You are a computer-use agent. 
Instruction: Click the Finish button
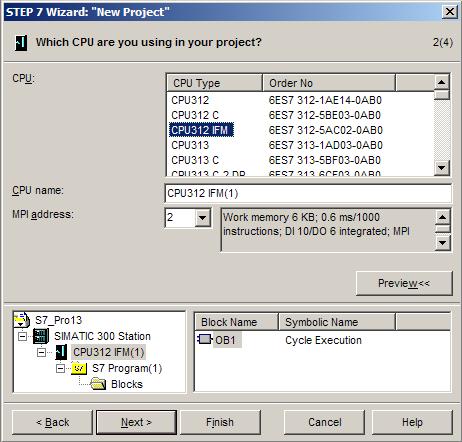(220, 422)
